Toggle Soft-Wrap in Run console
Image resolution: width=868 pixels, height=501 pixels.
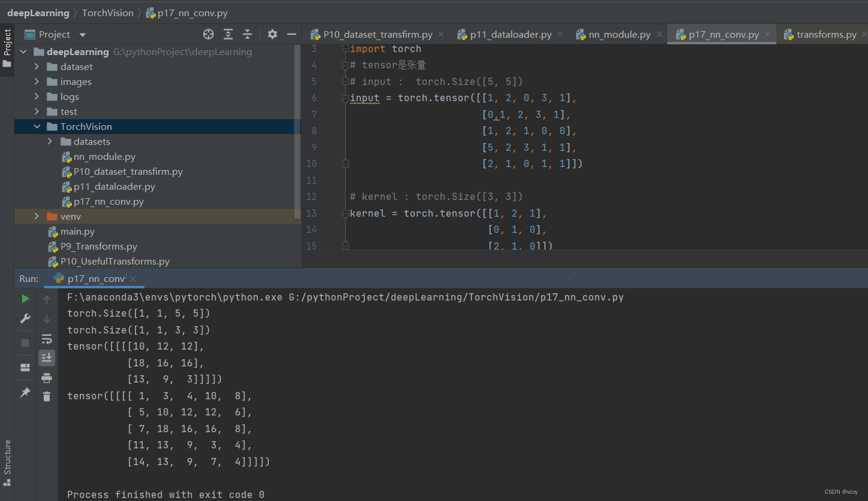pos(47,339)
